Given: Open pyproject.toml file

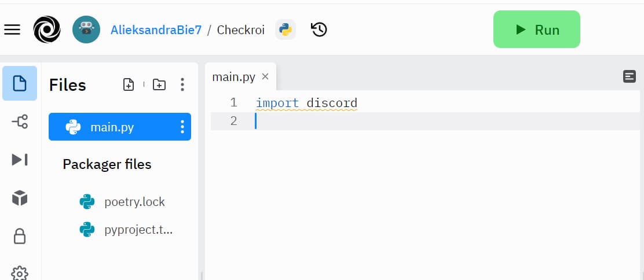Looking at the screenshot, I should 126,230.
